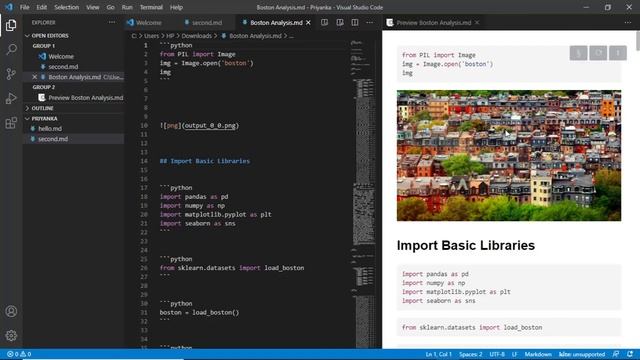Click the VS Code logo in title bar

(9, 7)
